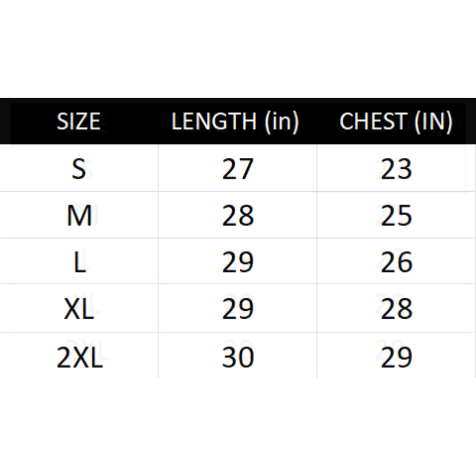This screenshot has height=476, width=476.
Task: Pick the length cell in row XL
Action: tap(238, 309)
